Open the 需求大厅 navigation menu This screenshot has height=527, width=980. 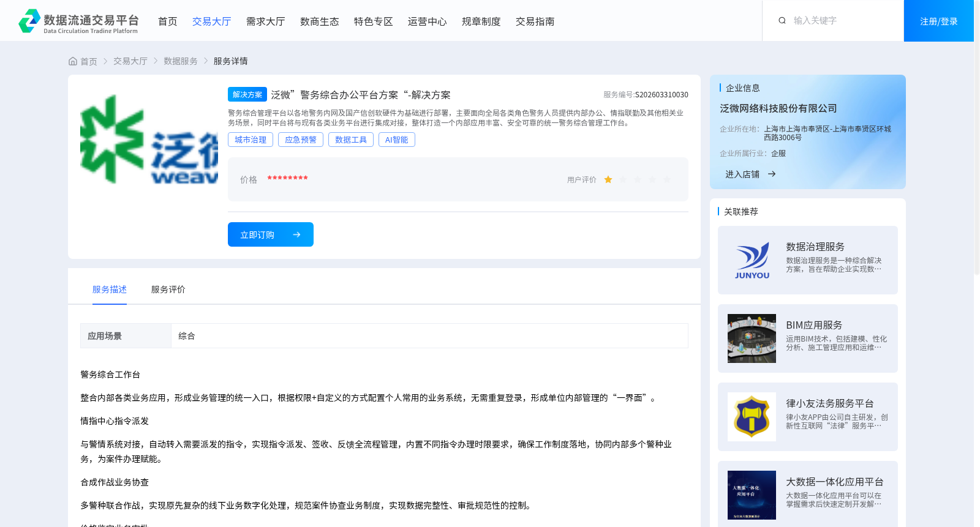click(266, 21)
